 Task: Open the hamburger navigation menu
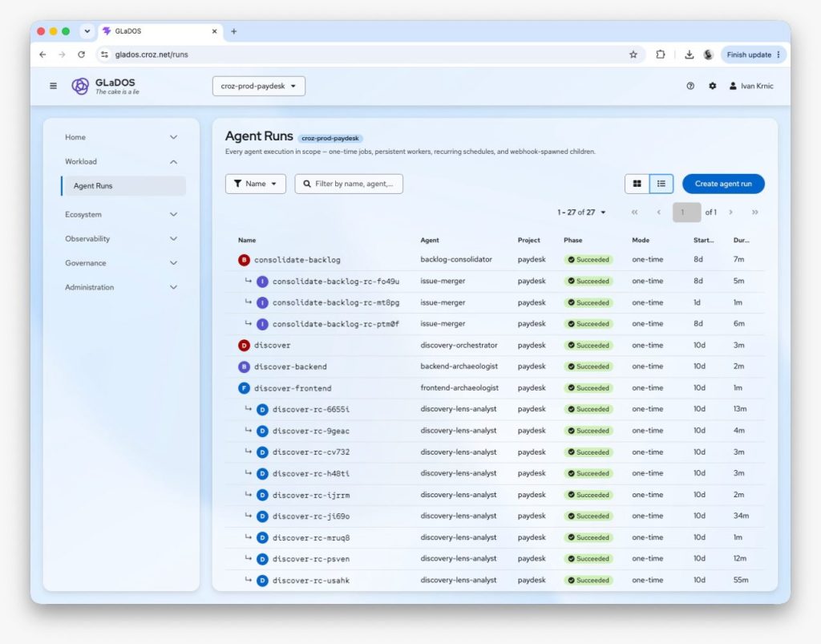click(54, 86)
